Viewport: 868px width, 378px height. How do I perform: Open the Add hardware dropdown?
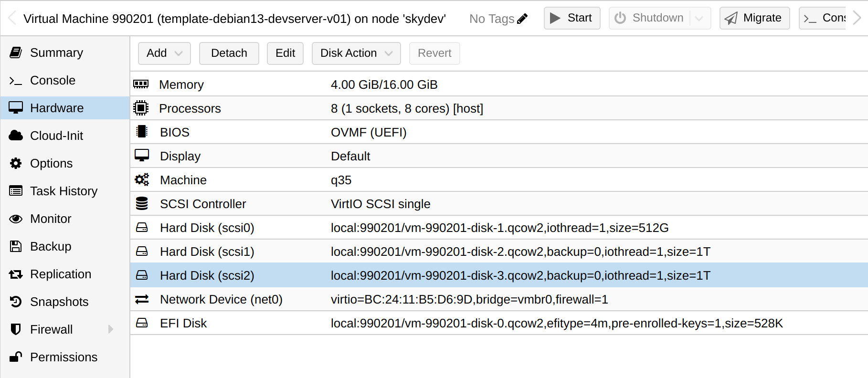point(164,53)
